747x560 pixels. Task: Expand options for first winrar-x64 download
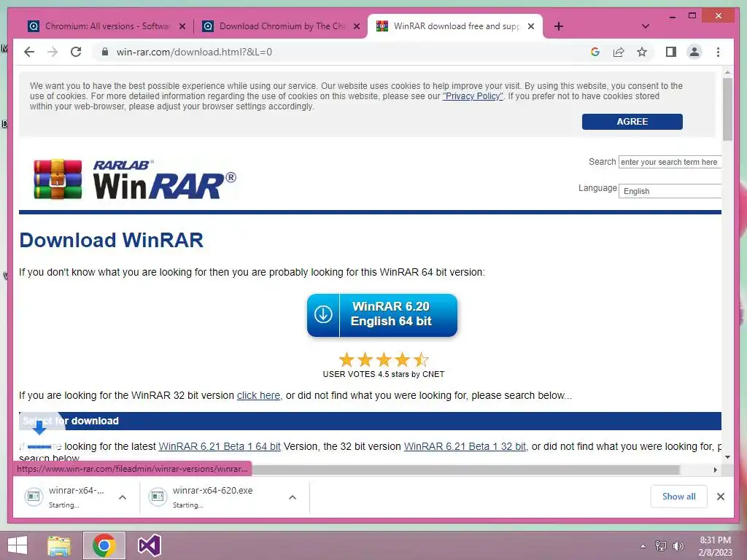123,497
